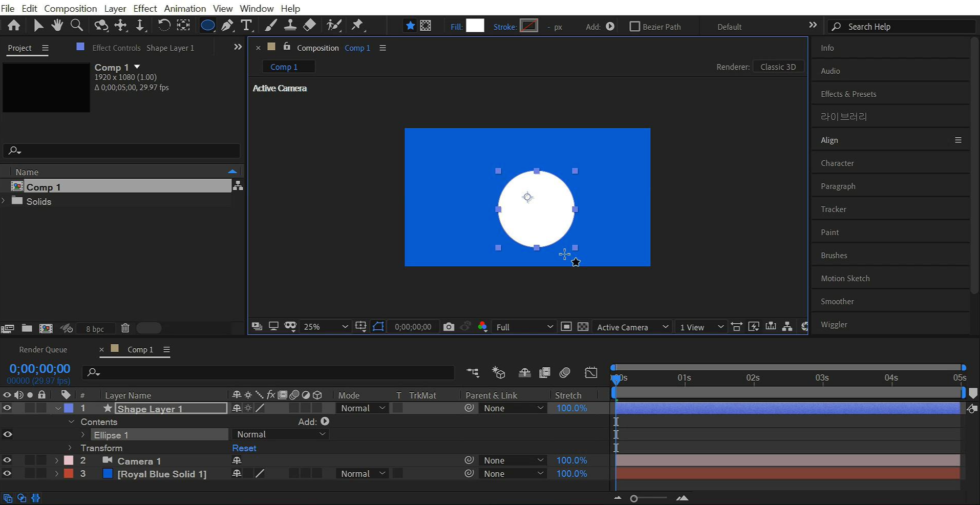Select the Pan camera tool
980x505 pixels.
click(x=121, y=25)
